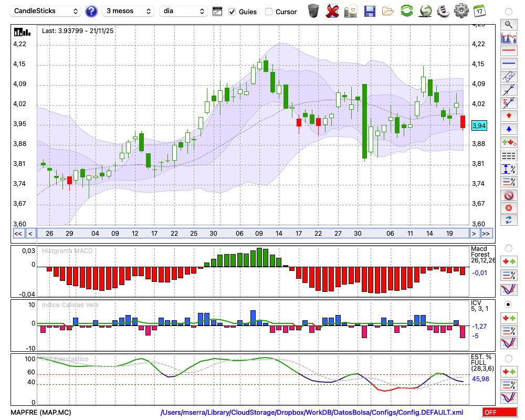Click the red prohibition sign icon

pyautogui.click(x=508, y=195)
